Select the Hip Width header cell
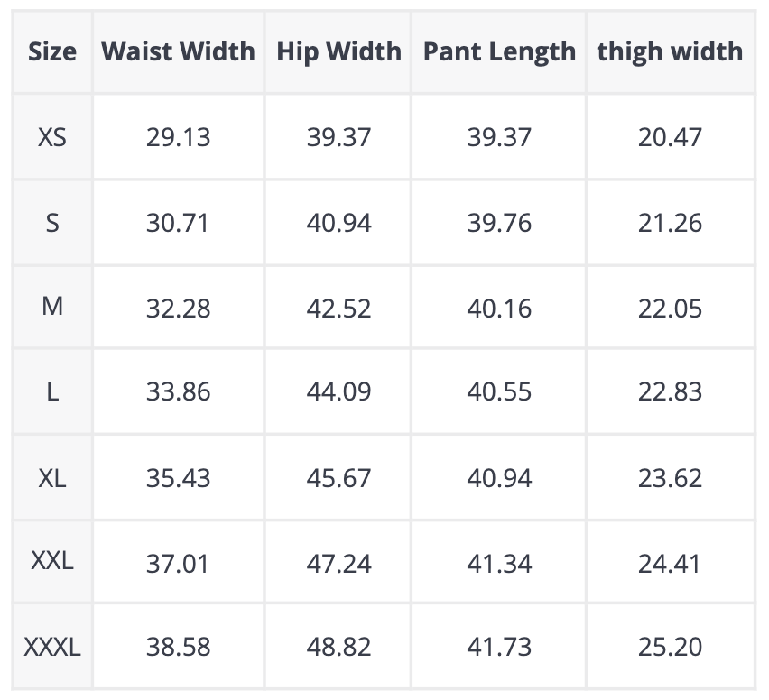769x700 pixels. point(338,51)
